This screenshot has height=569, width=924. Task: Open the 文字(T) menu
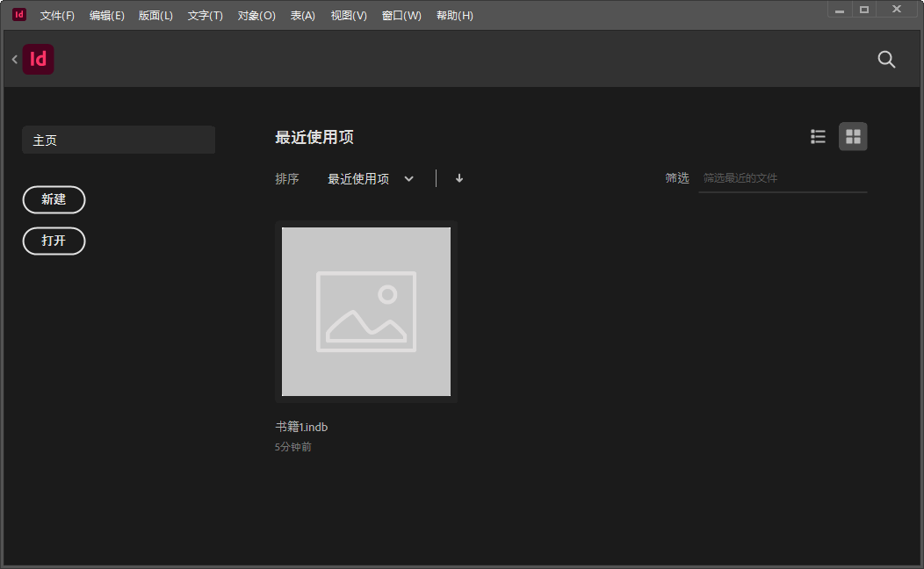click(206, 16)
